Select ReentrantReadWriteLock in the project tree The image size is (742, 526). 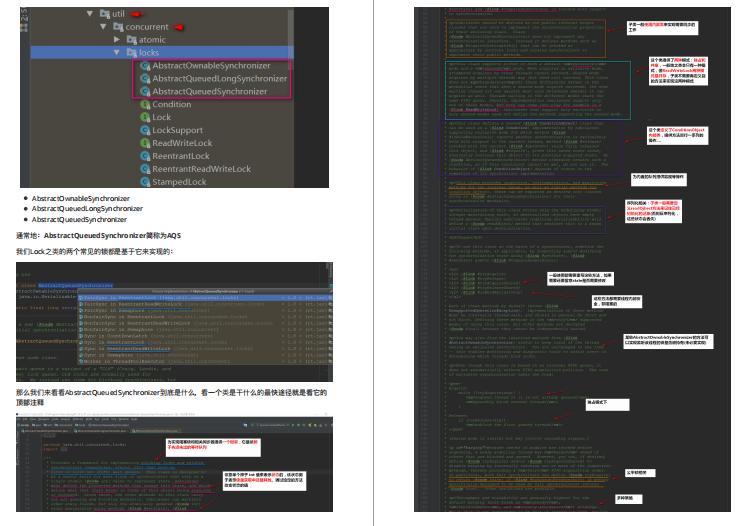(x=201, y=169)
